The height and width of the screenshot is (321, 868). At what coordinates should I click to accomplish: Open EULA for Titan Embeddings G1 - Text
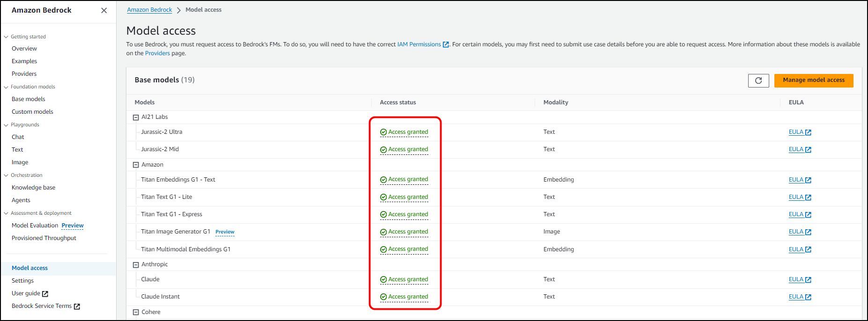[800, 180]
